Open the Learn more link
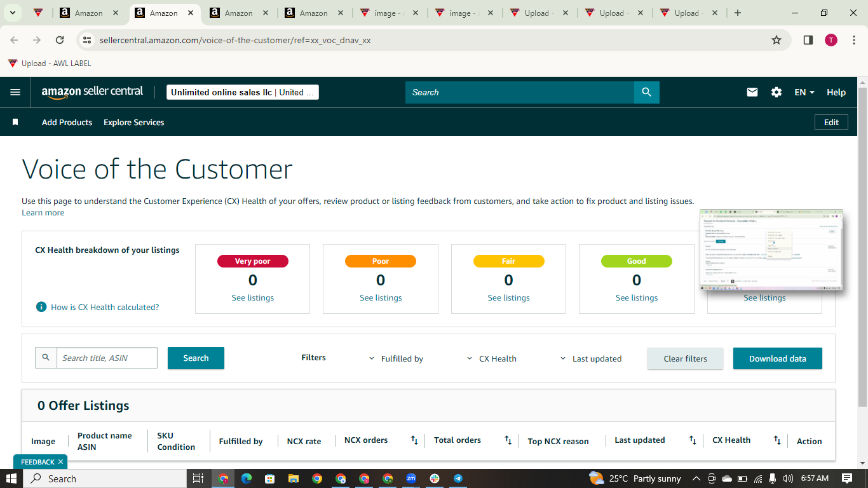The width and height of the screenshot is (868, 488). click(x=43, y=212)
